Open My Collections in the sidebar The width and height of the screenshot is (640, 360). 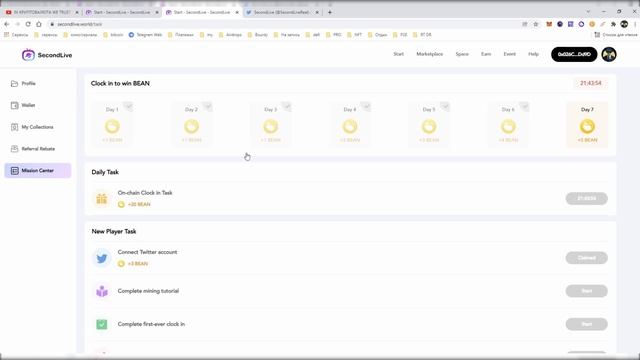coord(32,127)
